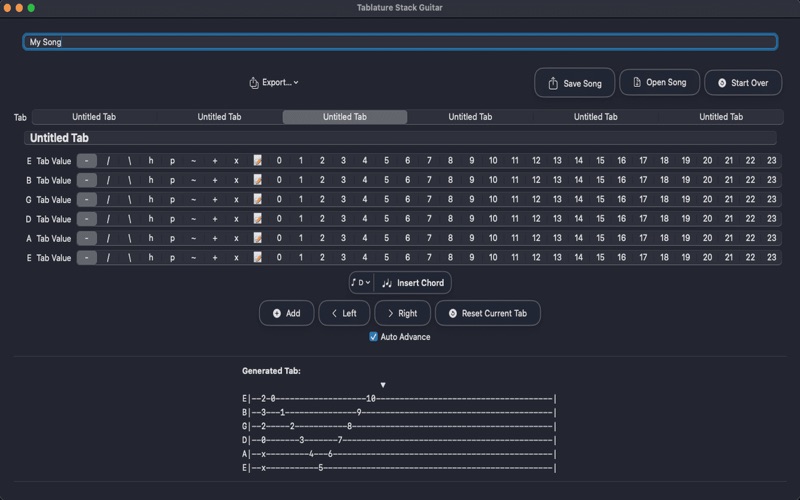Image resolution: width=800 pixels, height=500 pixels.
Task: Click the 'My Song' song title field
Action: click(400, 42)
